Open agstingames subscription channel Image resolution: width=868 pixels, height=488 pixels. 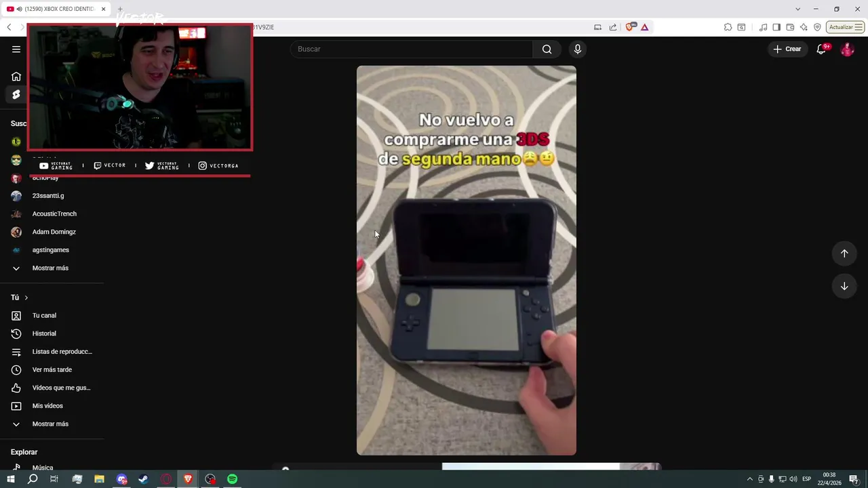pos(52,250)
